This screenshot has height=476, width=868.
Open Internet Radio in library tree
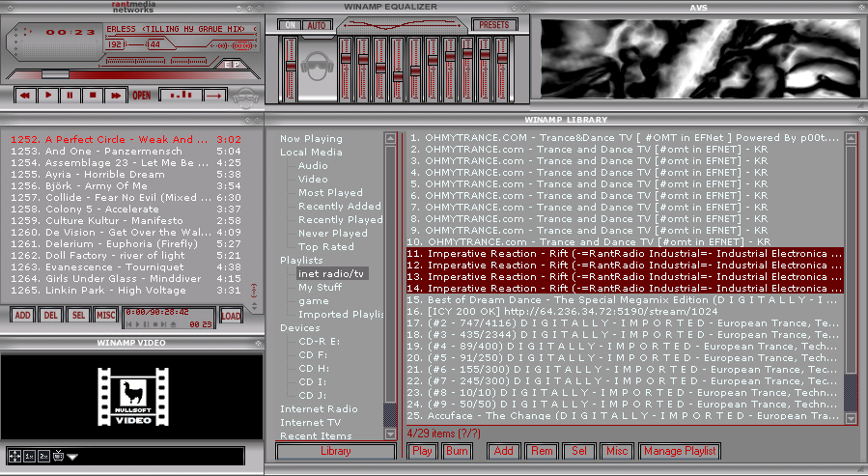coord(319,409)
